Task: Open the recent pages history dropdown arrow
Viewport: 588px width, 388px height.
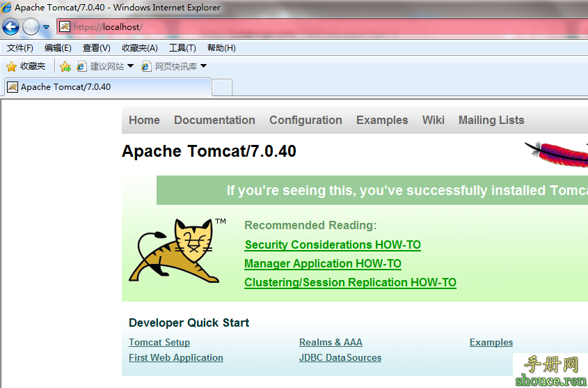Action: click(46, 27)
